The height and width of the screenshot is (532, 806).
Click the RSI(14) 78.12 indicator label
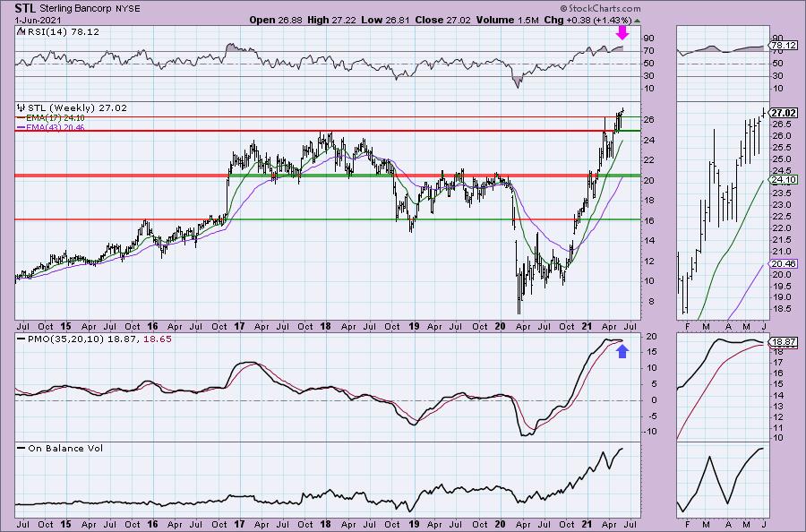[x=63, y=31]
